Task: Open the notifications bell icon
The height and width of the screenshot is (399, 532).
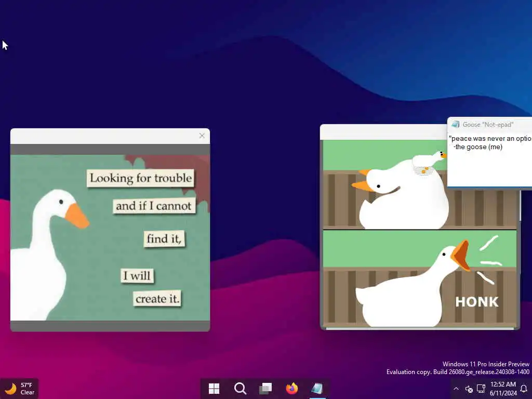Action: pos(524,389)
